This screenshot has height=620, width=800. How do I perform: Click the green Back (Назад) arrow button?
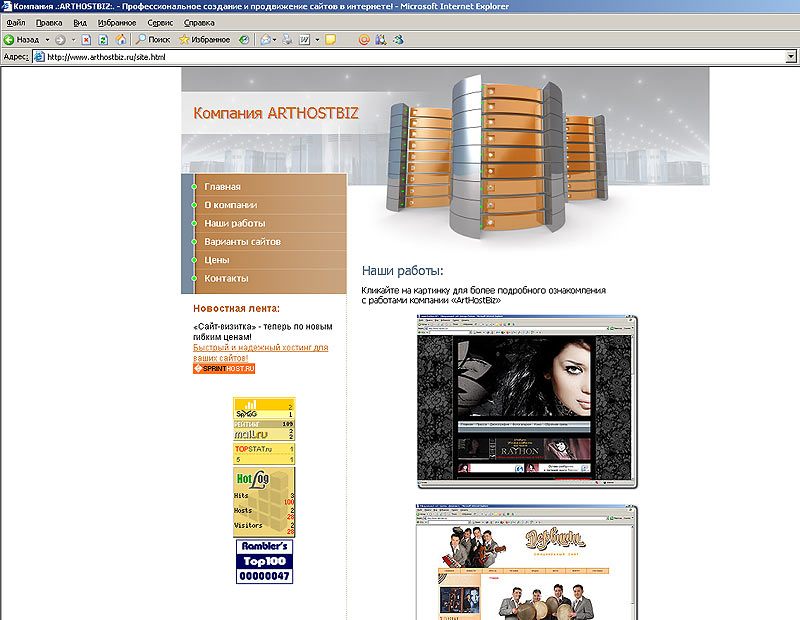click(x=21, y=39)
